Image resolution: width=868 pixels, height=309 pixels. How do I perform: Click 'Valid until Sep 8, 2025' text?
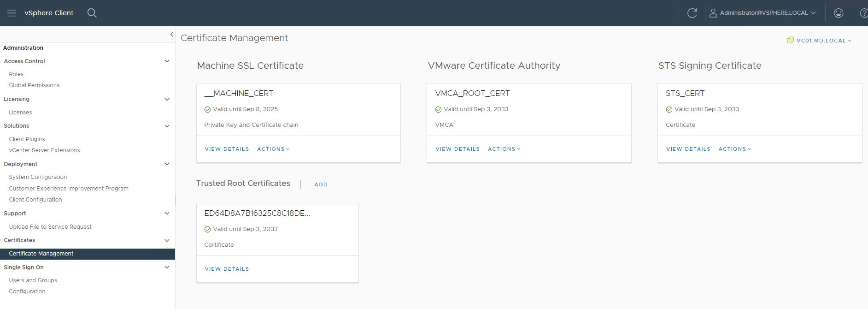(x=245, y=109)
